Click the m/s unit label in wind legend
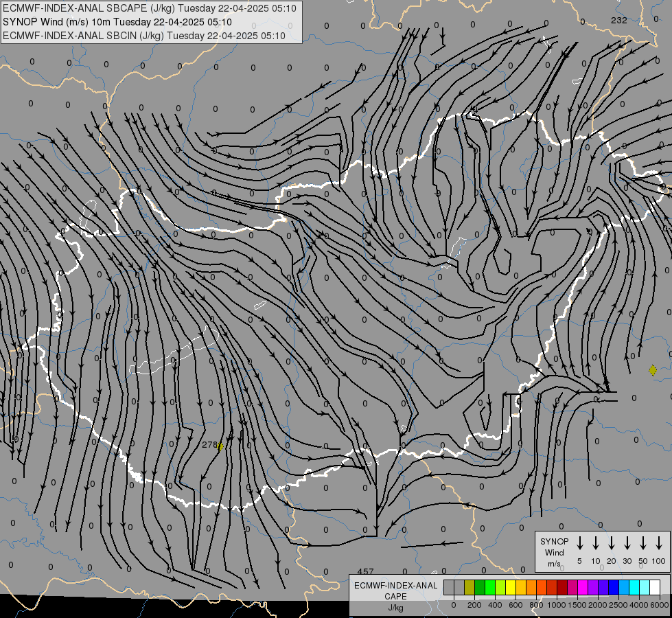The width and height of the screenshot is (672, 618). coord(554,564)
